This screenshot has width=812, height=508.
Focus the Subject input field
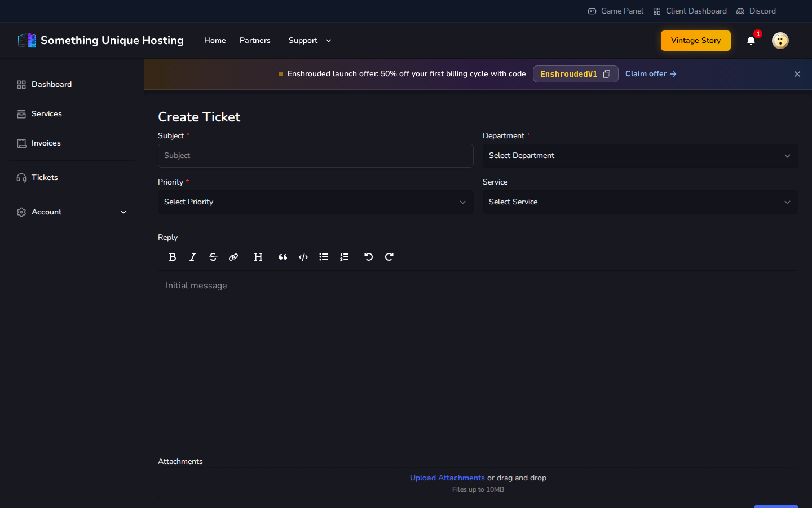(316, 156)
